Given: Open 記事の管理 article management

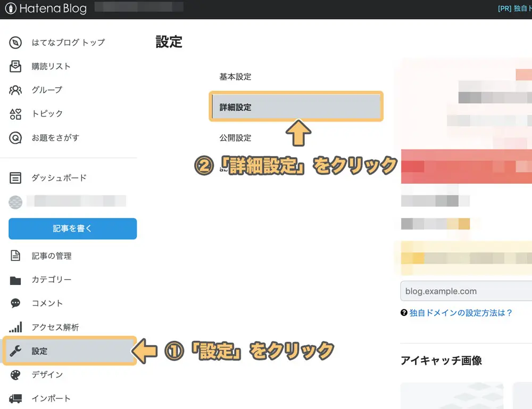Looking at the screenshot, I should click(52, 256).
